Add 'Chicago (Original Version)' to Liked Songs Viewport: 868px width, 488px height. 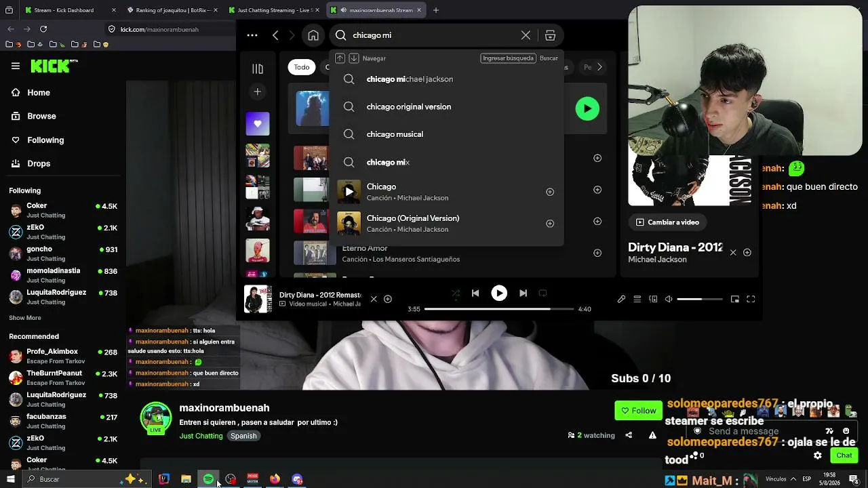[x=550, y=224]
